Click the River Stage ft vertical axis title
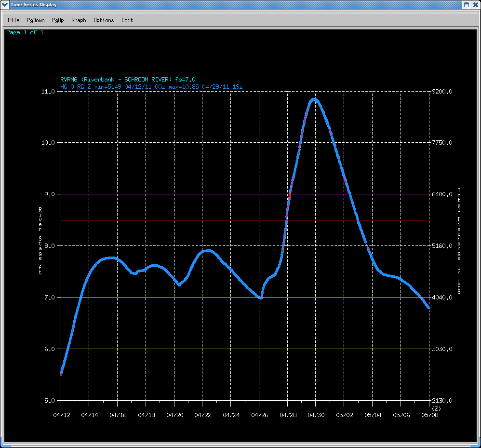481x448 pixels. click(x=40, y=241)
